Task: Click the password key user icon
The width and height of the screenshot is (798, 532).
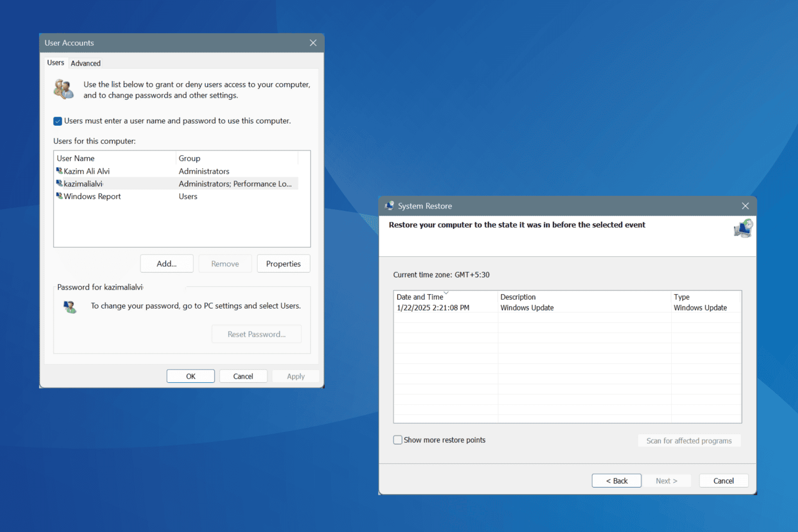Action: [70, 307]
